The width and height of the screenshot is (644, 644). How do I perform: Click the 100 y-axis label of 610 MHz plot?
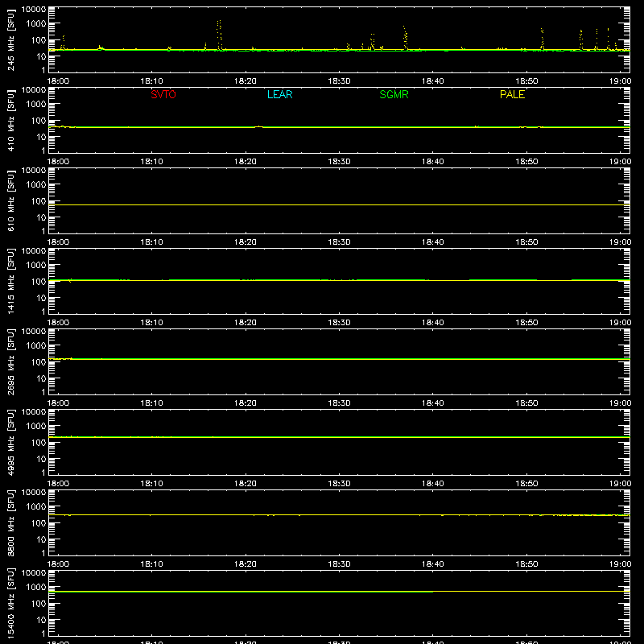pos(39,200)
